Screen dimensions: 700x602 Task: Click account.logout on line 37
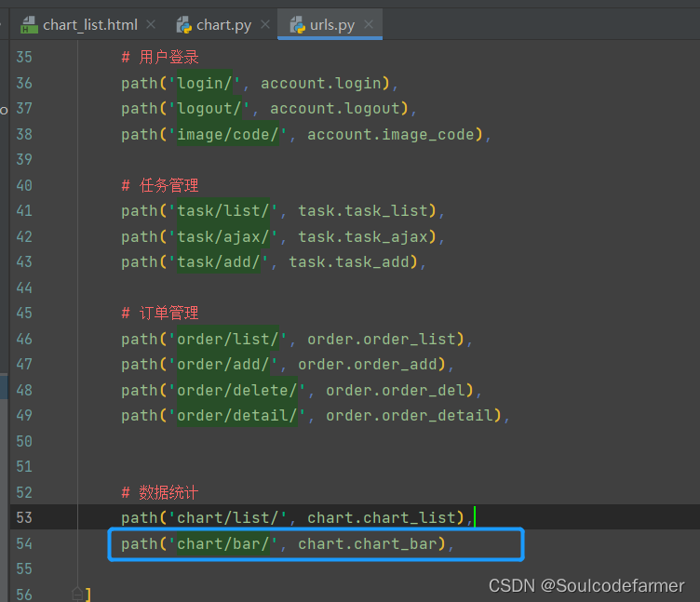(335, 109)
